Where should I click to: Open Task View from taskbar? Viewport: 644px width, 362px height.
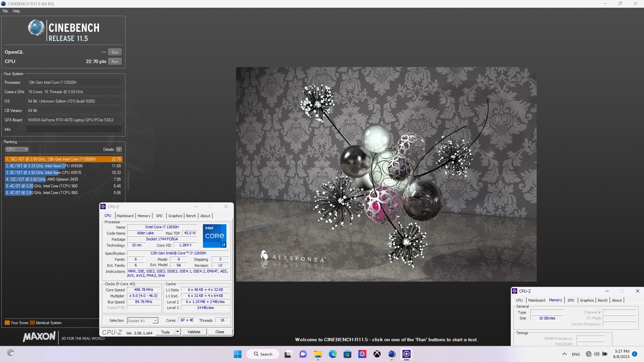tap(288, 354)
